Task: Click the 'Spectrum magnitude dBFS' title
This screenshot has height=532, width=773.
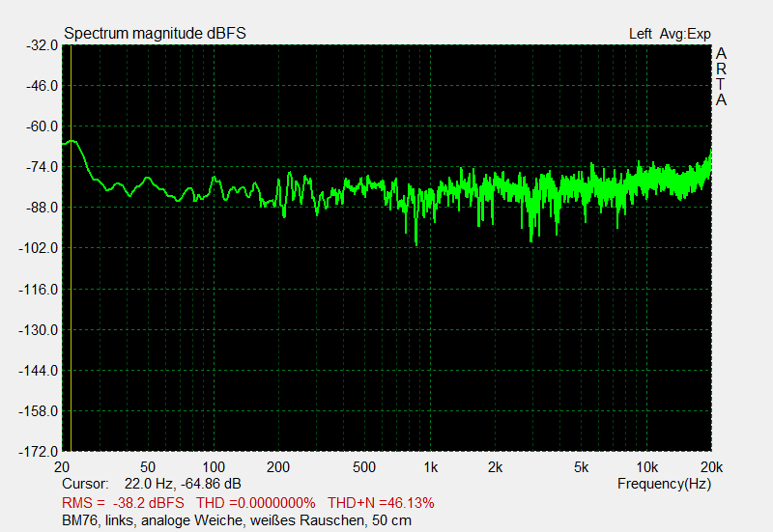Action: 155,34
